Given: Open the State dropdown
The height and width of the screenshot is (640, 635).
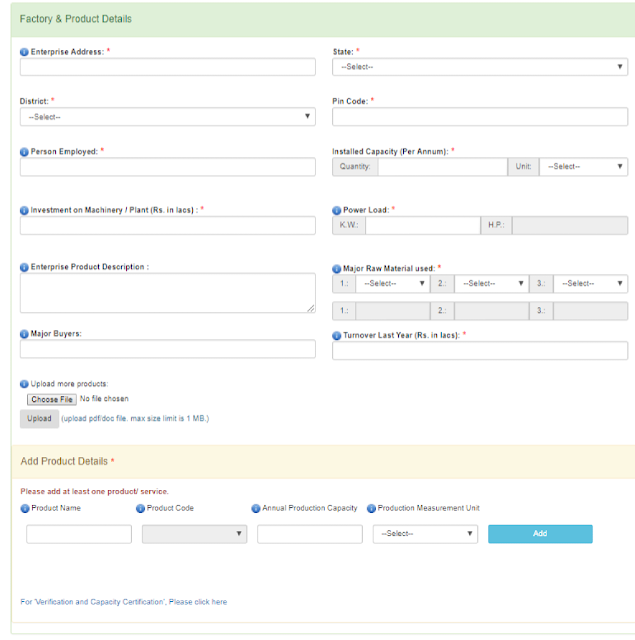Looking at the screenshot, I should pos(480,67).
